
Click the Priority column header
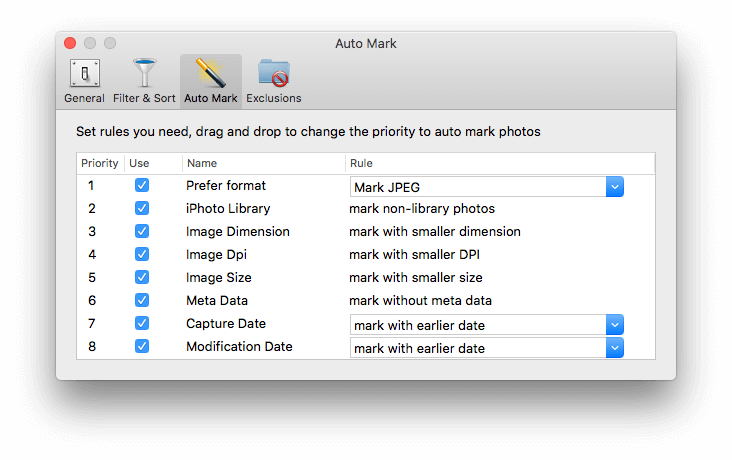click(x=100, y=163)
